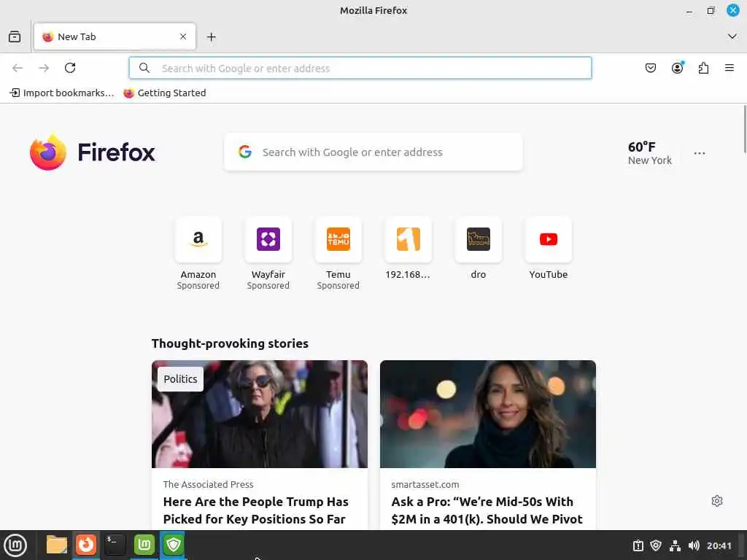This screenshot has width=747, height=560.
Task: Open the green shield app in taskbar
Action: 174,545
